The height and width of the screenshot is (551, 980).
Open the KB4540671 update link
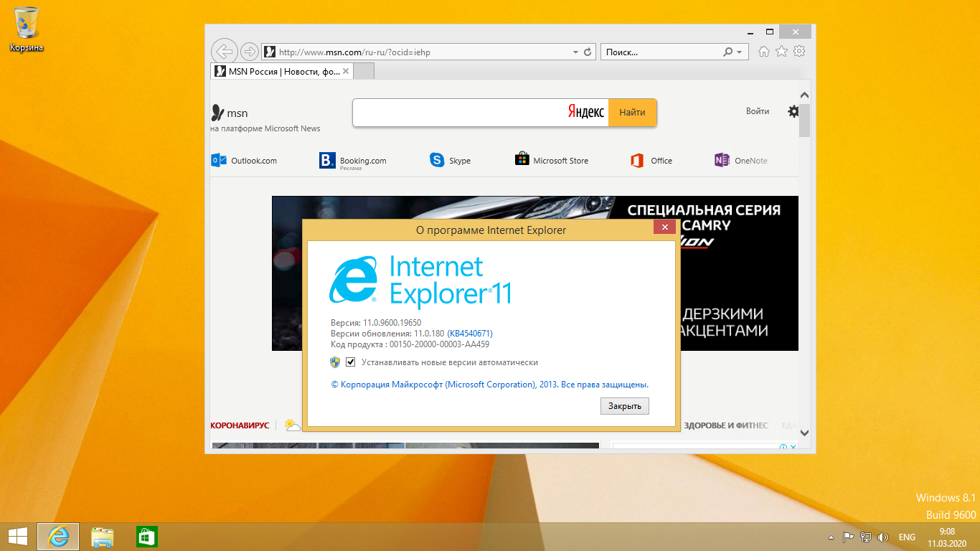[470, 334]
